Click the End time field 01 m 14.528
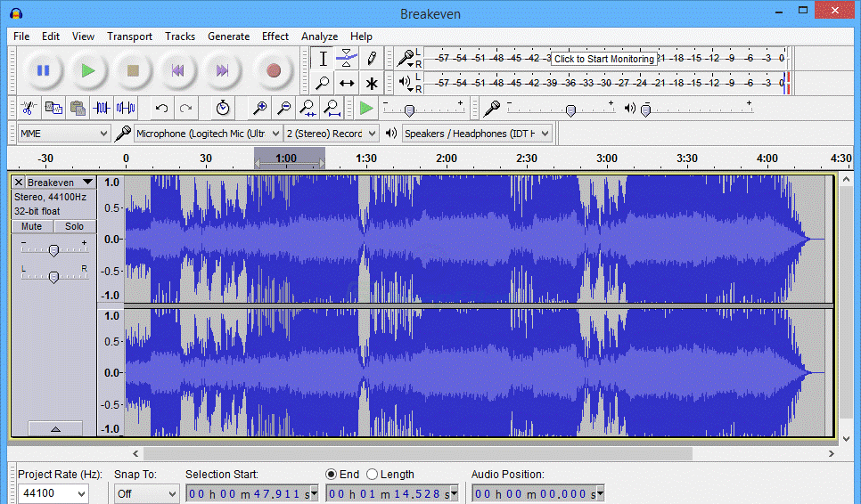Screen dimensions: 861x504 click(391, 493)
